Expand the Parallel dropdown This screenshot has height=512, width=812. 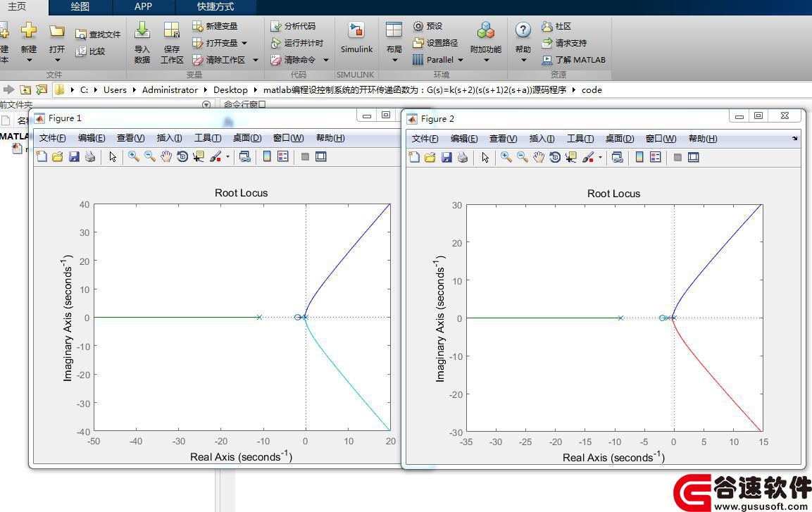click(461, 60)
